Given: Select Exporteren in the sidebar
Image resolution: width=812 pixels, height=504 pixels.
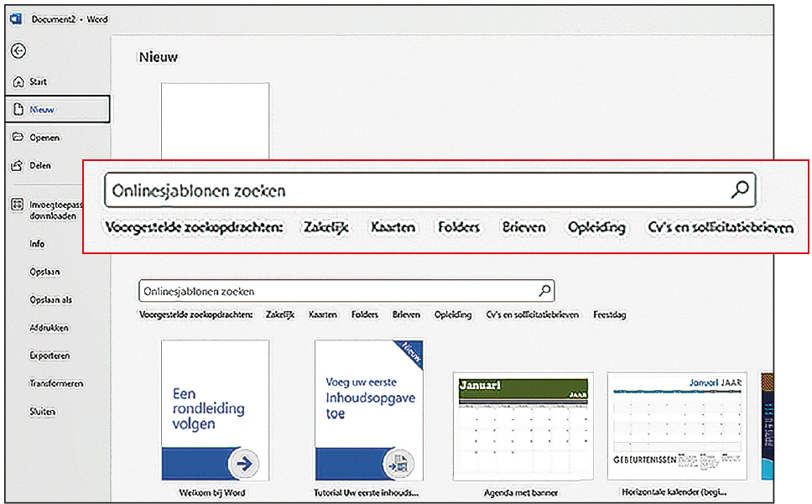Looking at the screenshot, I should (49, 356).
